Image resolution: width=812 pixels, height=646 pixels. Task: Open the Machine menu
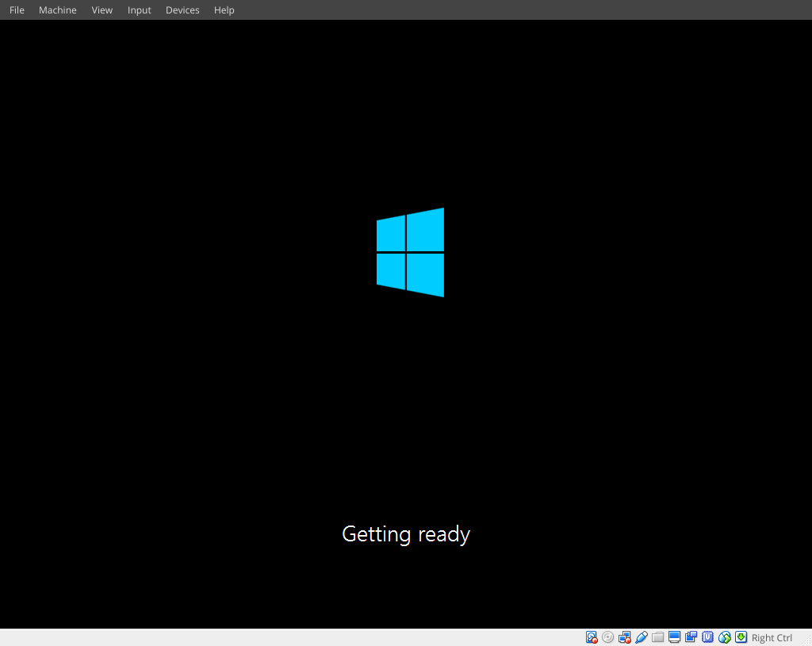(57, 10)
